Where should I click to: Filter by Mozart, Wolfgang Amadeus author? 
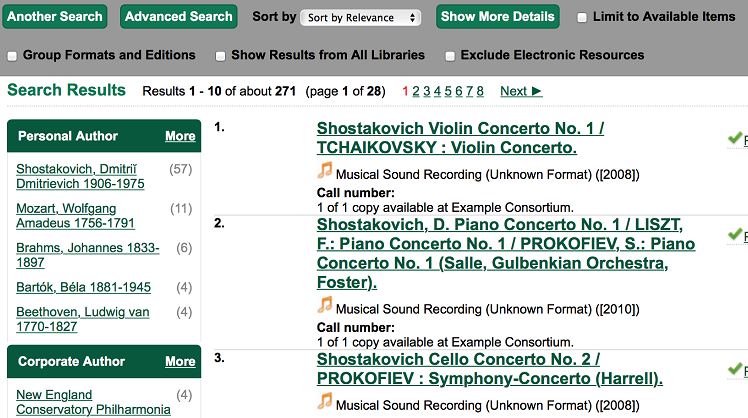pos(75,216)
